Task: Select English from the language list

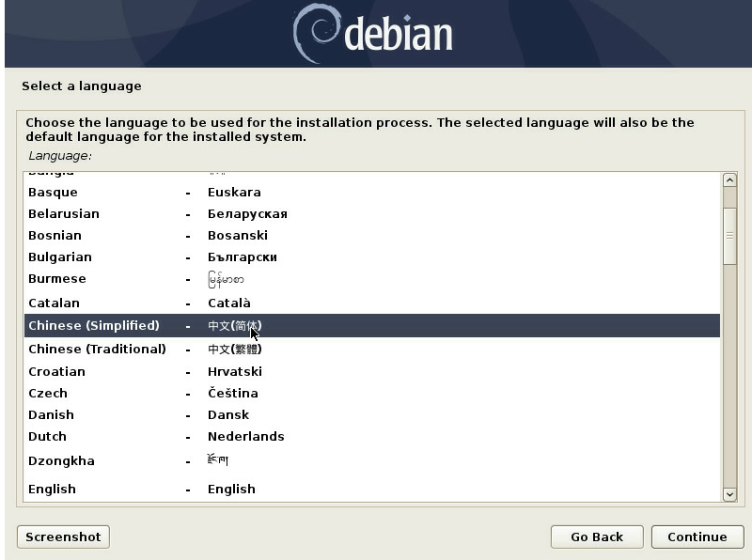Action: pos(371,489)
